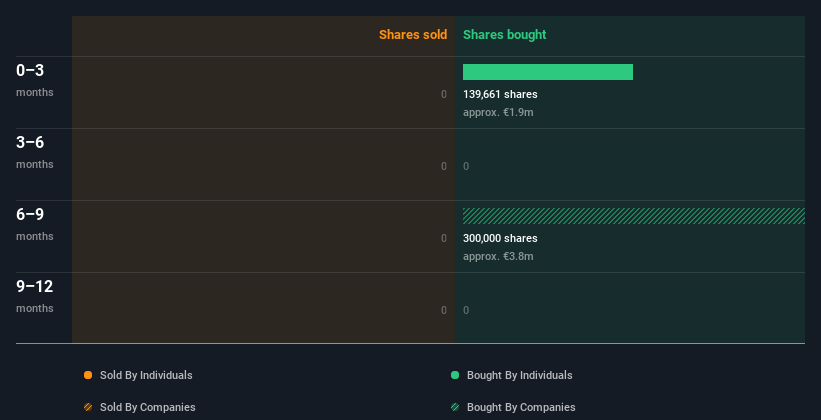Viewport: 821px width, 420px height.
Task: Click the Shares bought column header
Action: pos(504,35)
